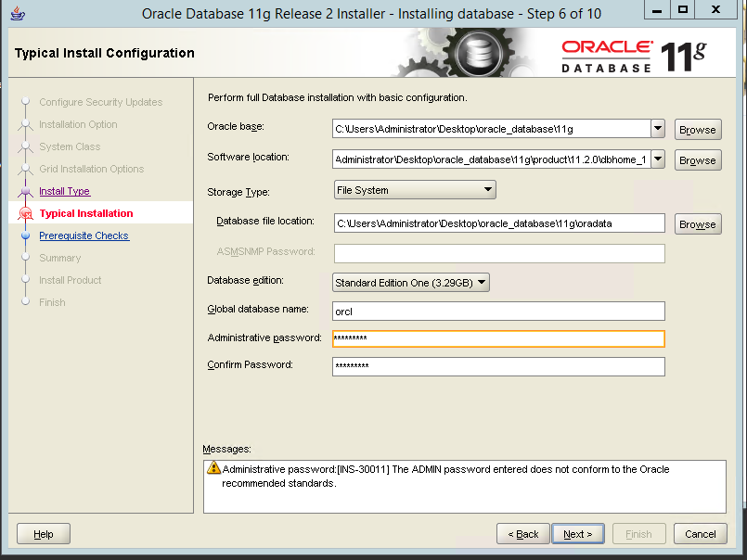Cancel the installer
Viewport: 747px width, 560px height.
tap(700, 534)
